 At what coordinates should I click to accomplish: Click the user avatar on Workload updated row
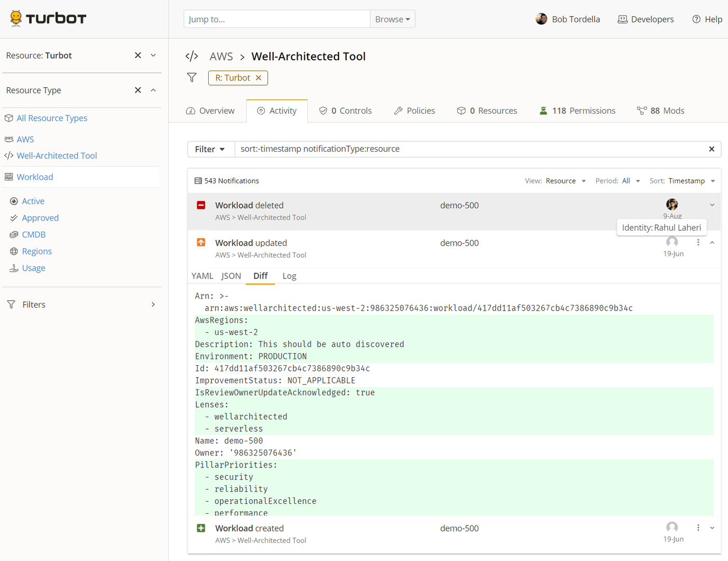pyautogui.click(x=672, y=242)
